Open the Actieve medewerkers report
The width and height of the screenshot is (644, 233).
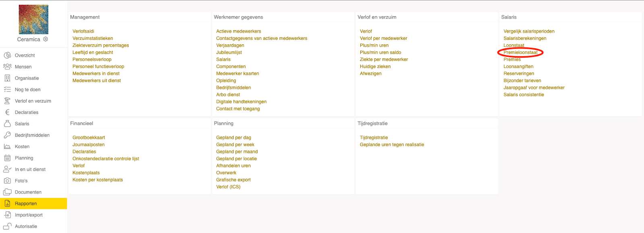pyautogui.click(x=238, y=31)
